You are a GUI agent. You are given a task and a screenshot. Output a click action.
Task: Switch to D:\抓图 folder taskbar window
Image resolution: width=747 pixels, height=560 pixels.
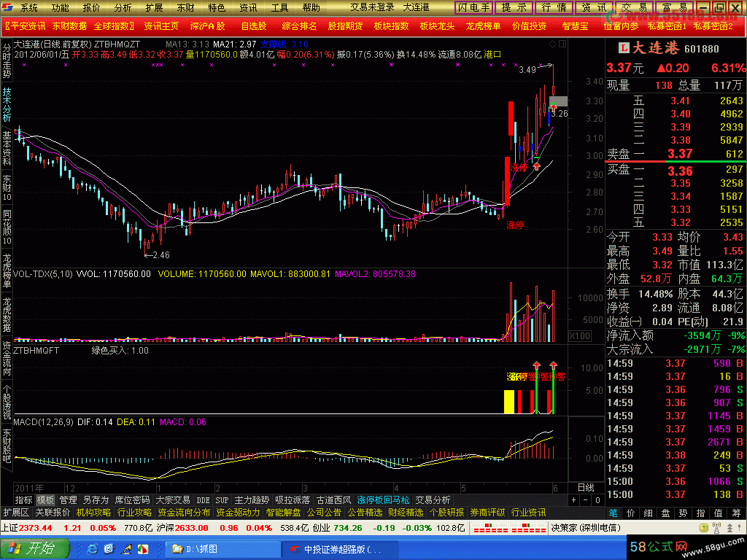click(x=223, y=549)
